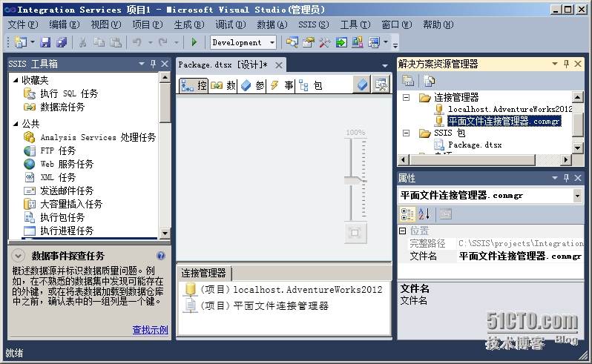Switch to parameters tab 参

(252, 85)
